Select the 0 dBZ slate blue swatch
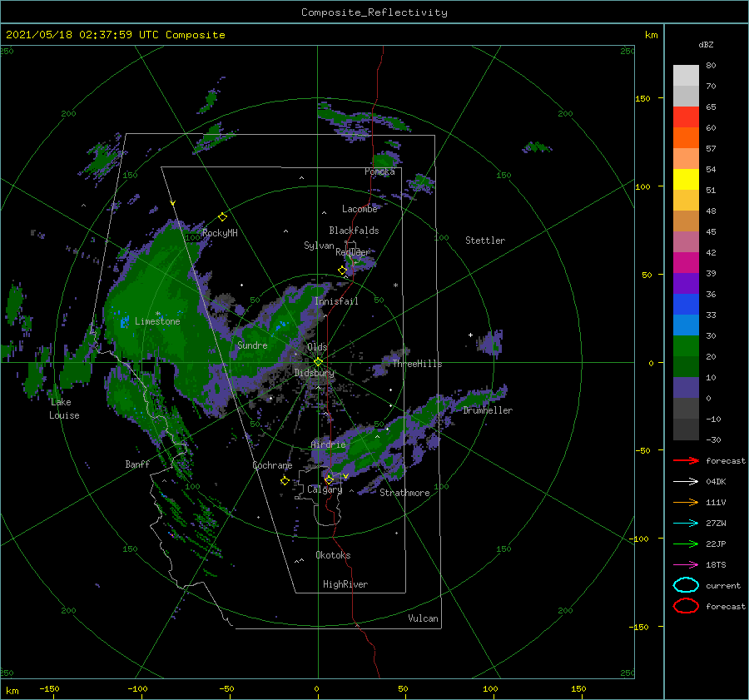Screen dimensions: 749x700 coord(686,388)
